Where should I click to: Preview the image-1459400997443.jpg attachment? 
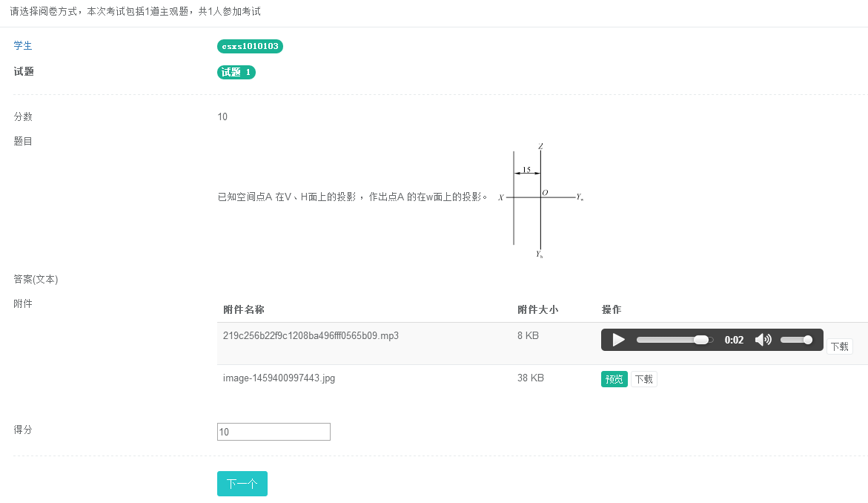click(x=614, y=379)
